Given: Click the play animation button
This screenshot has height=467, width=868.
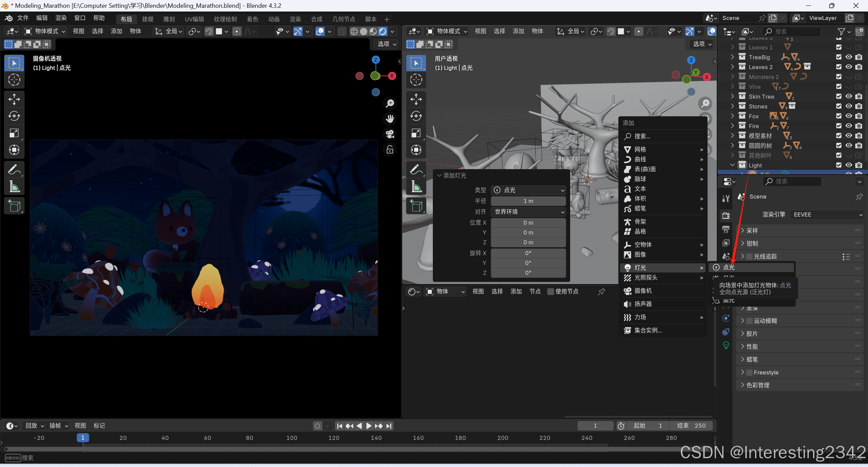Looking at the screenshot, I should pyautogui.click(x=369, y=426).
